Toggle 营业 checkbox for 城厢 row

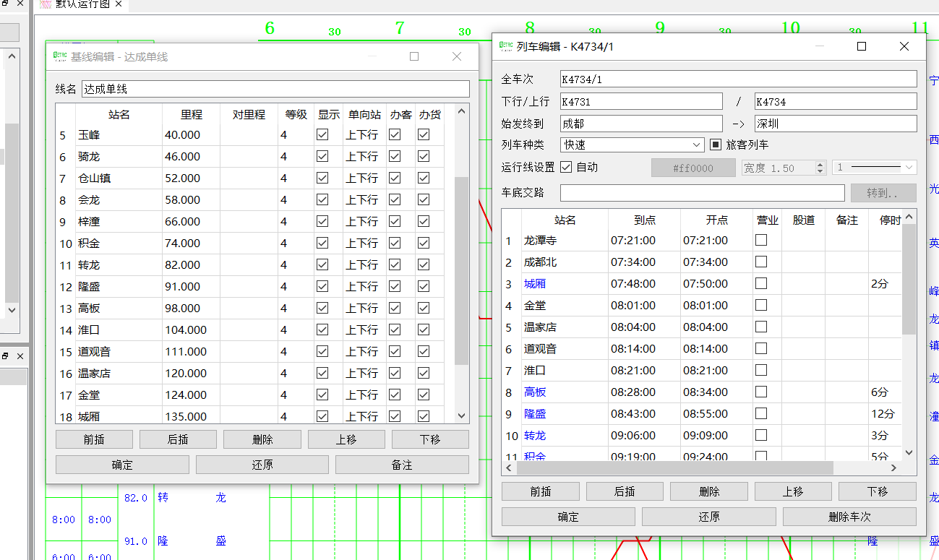tap(760, 284)
